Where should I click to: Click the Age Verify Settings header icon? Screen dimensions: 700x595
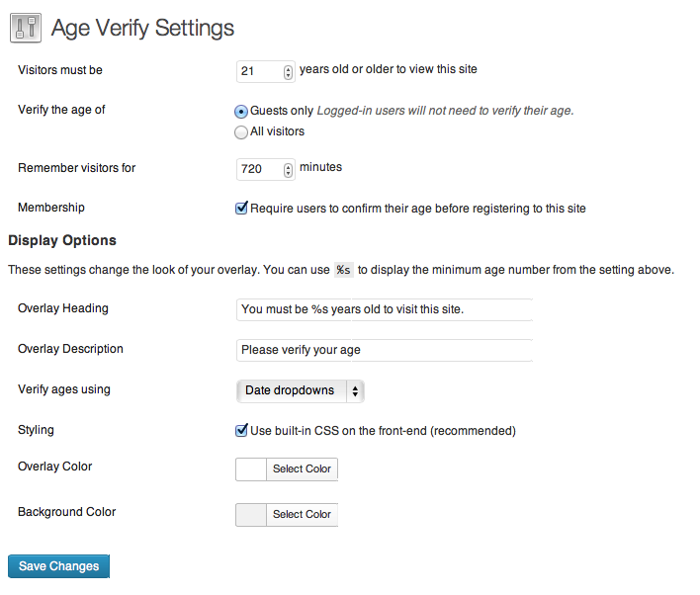pyautogui.click(x=26, y=27)
